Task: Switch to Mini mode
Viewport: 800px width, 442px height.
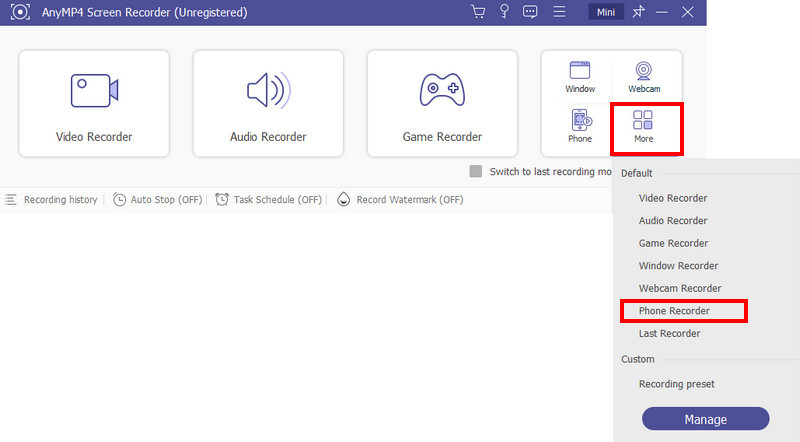Action: (x=606, y=12)
